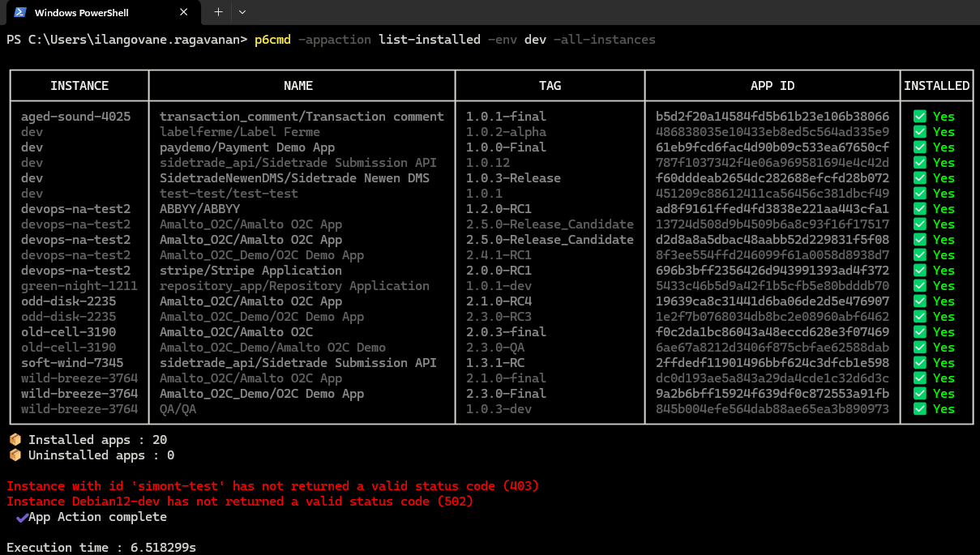980x555 pixels.
Task: Click transaction_comment/Transaction comment name
Action: click(x=302, y=117)
